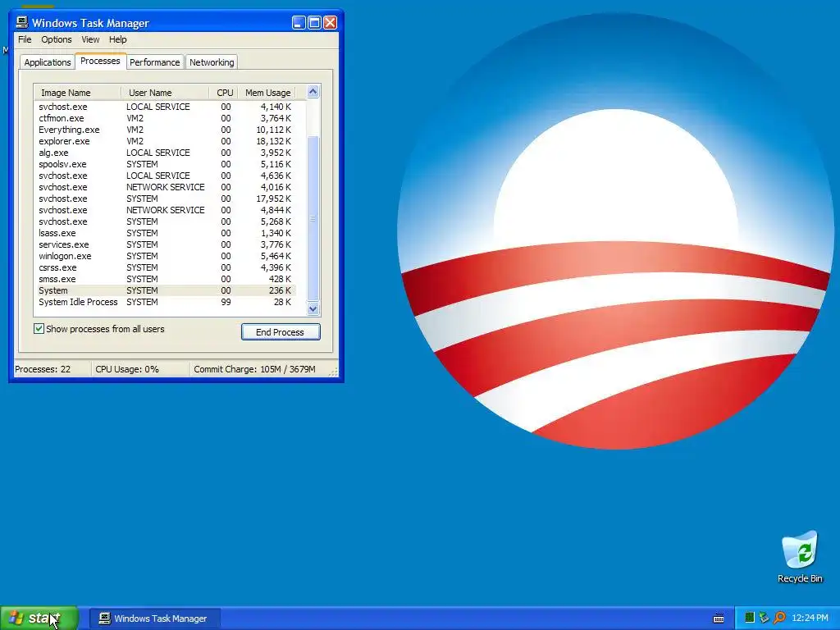Click the system tray clock showing 12:24 PM
Image resolution: width=840 pixels, height=630 pixels.
pyautogui.click(x=810, y=619)
